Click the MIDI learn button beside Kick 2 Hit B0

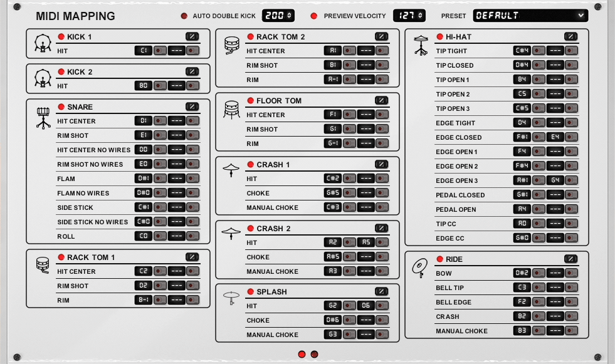(x=160, y=86)
